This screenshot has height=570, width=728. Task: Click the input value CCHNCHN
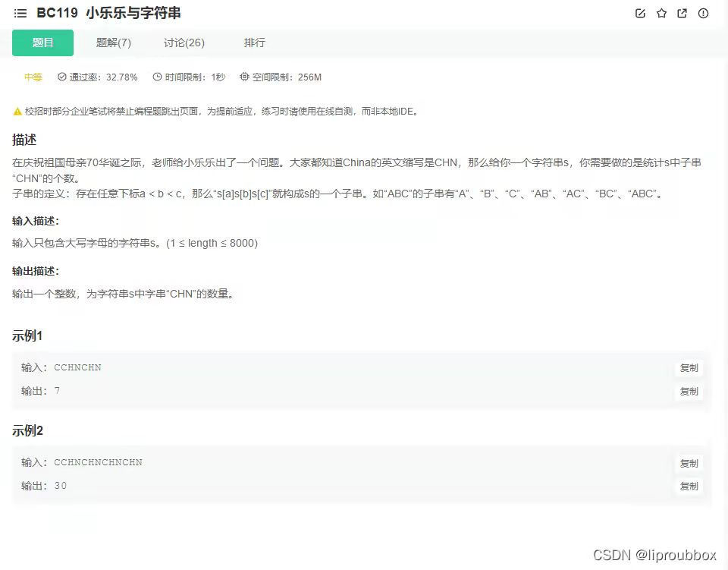click(x=77, y=367)
